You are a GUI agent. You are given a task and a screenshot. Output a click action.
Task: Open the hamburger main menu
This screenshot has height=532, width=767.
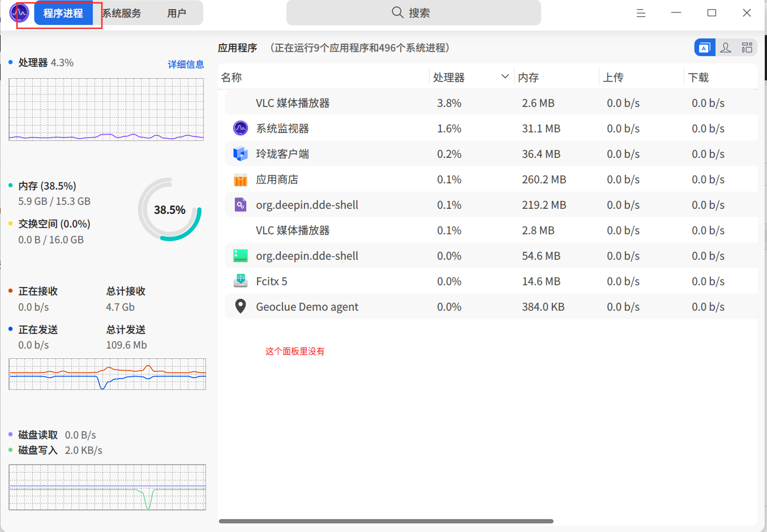(641, 13)
